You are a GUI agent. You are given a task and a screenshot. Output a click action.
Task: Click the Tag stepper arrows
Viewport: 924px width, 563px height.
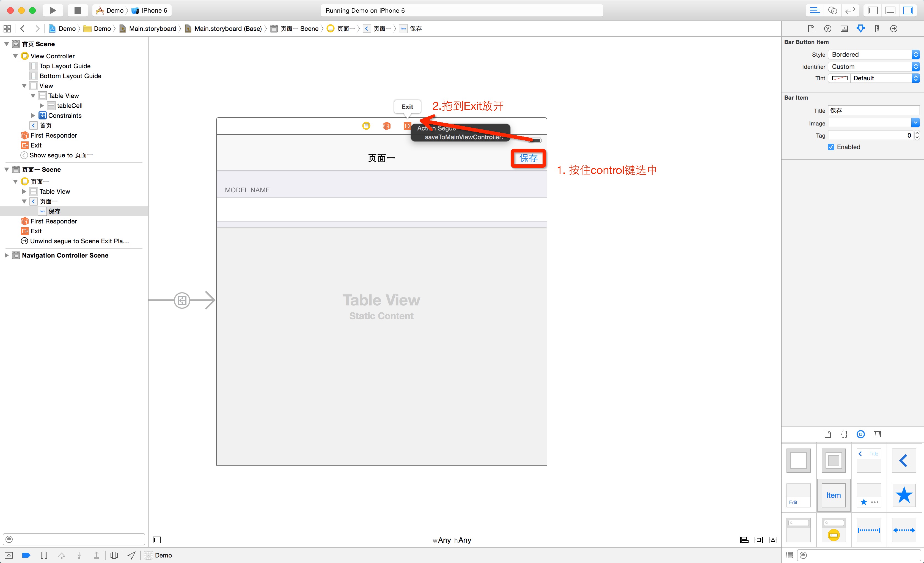(x=917, y=135)
